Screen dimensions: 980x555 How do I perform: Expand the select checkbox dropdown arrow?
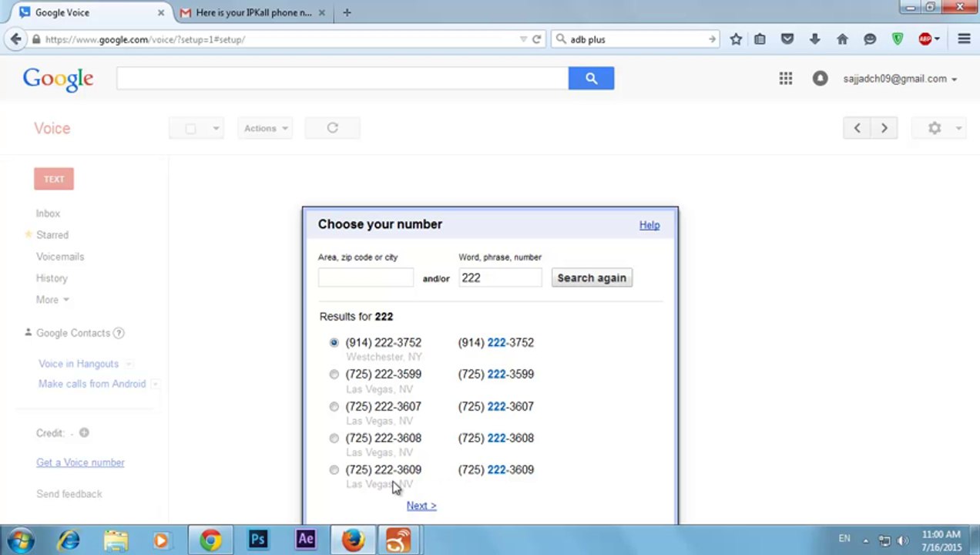click(x=216, y=129)
